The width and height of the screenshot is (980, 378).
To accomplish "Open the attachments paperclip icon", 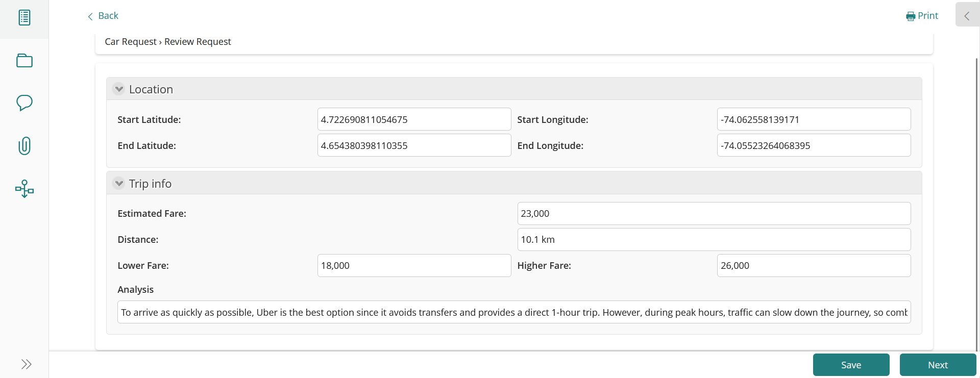I will [24, 146].
